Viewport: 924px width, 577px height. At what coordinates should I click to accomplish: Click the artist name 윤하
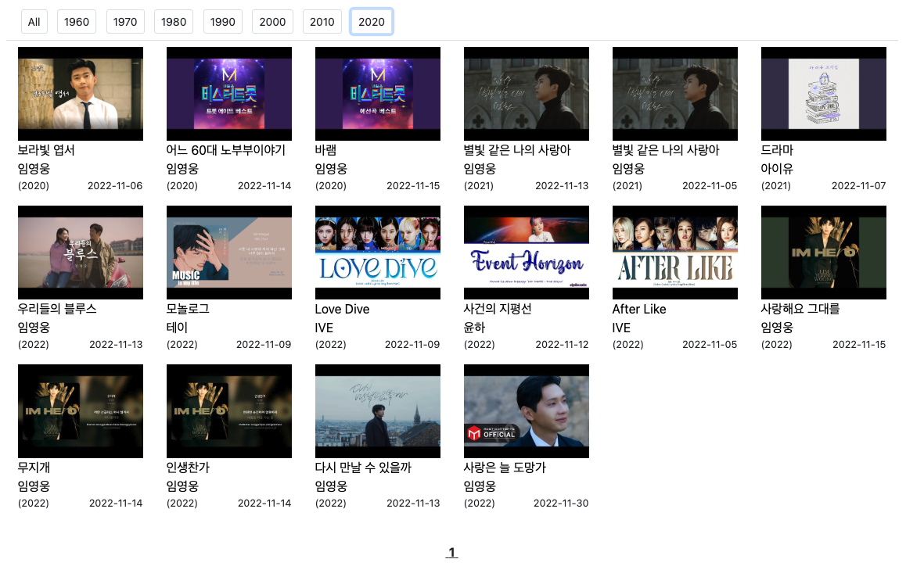pyautogui.click(x=474, y=328)
